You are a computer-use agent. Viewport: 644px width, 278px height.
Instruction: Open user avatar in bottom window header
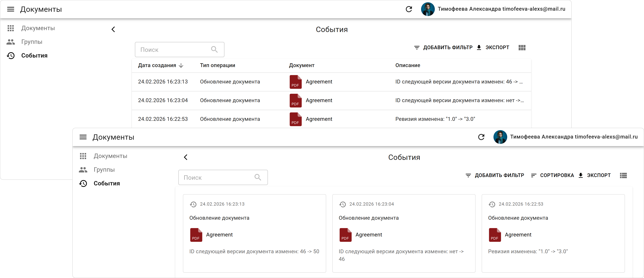click(x=500, y=137)
